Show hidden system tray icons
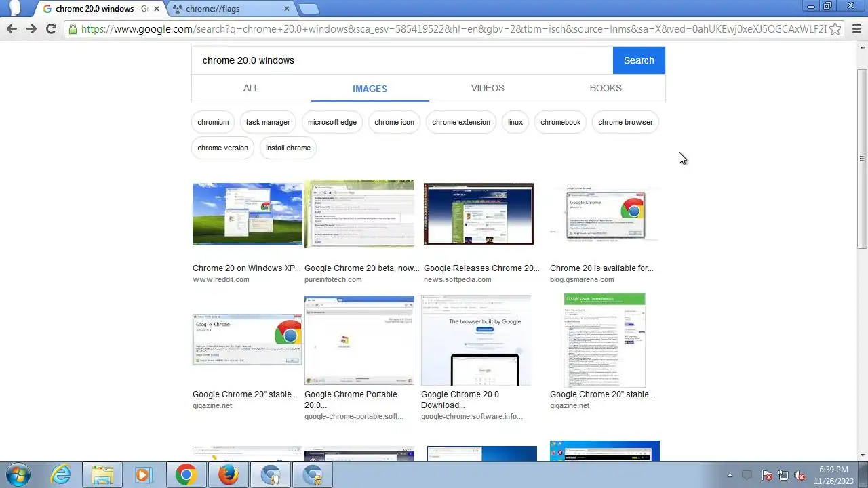The image size is (868, 488). [x=730, y=476]
